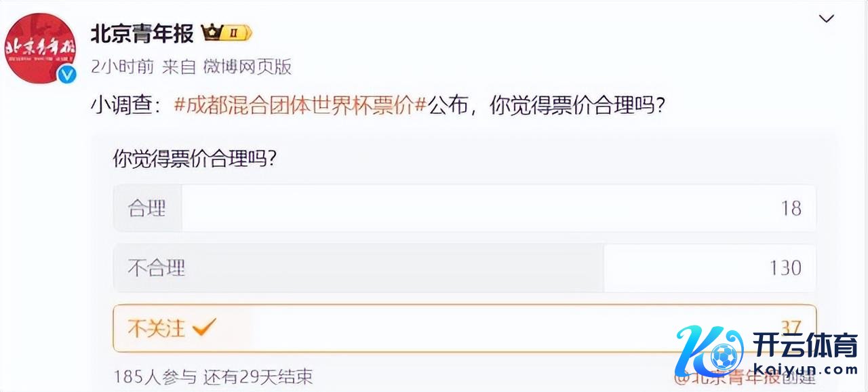Select the 合理 poll option
This screenshot has height=392, width=868.
pyautogui.click(x=465, y=208)
